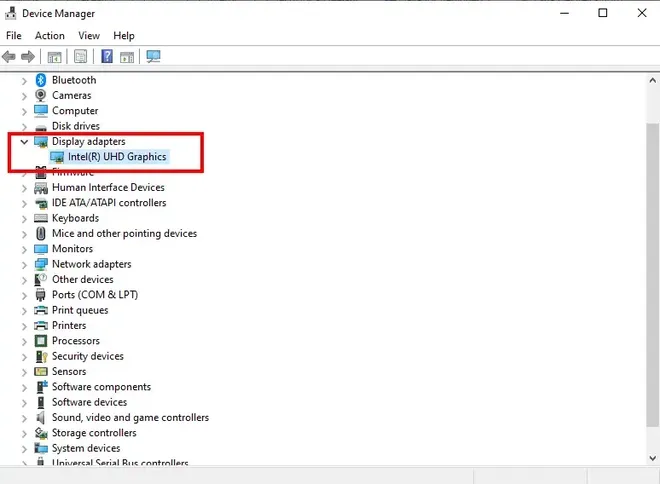Select the Security devices label
This screenshot has height=484, width=660.
point(88,356)
